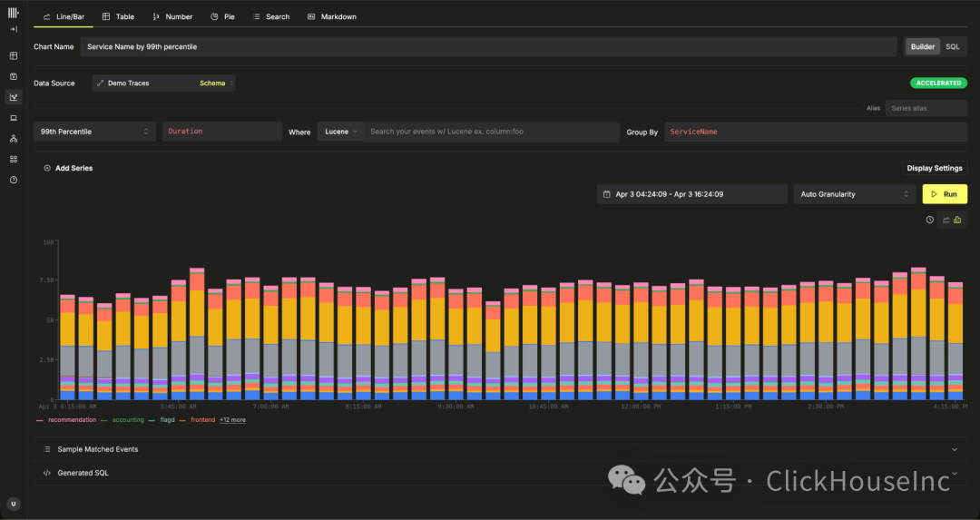
Task: Focus the Series alias input
Action: pyautogui.click(x=926, y=108)
